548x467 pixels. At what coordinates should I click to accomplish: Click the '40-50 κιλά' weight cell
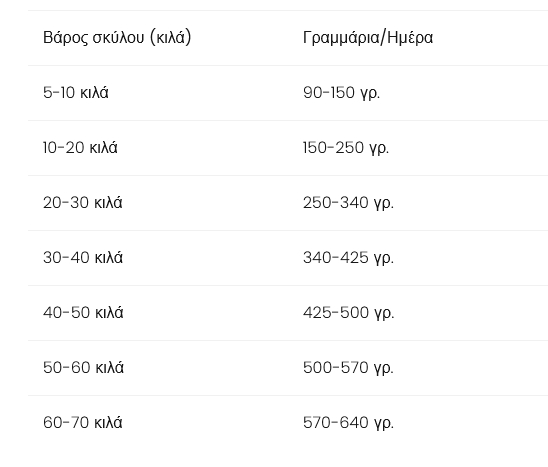pyautogui.click(x=83, y=312)
